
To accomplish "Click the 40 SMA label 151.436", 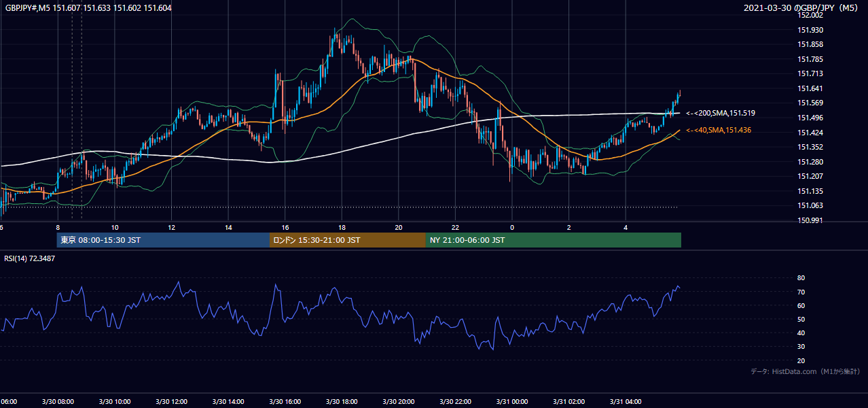I will (x=719, y=130).
